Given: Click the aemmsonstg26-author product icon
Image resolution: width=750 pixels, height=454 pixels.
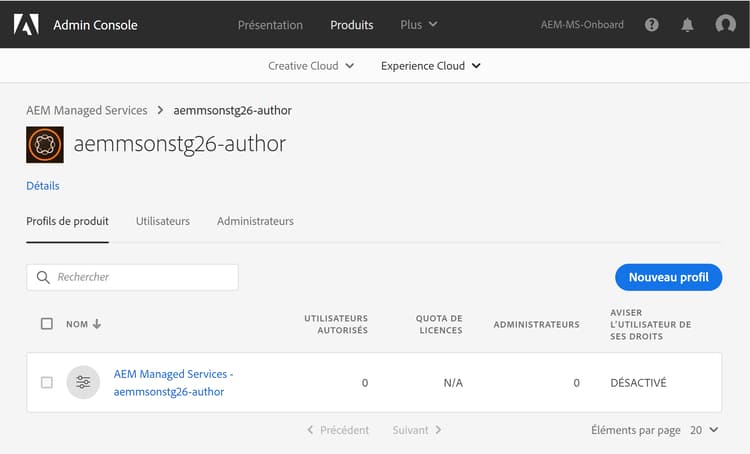Looking at the screenshot, I should pyautogui.click(x=44, y=145).
